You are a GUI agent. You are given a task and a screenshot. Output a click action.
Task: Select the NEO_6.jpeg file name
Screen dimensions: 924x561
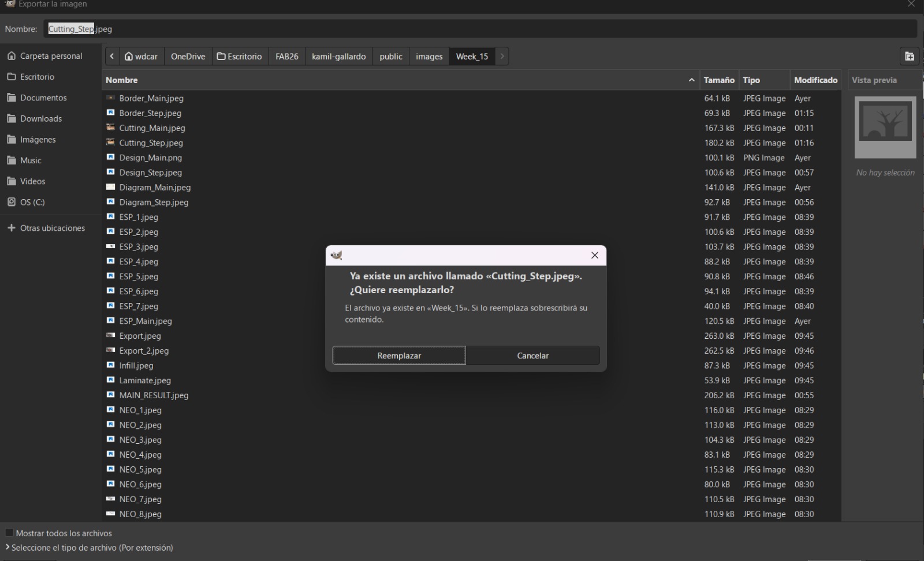coord(140,484)
